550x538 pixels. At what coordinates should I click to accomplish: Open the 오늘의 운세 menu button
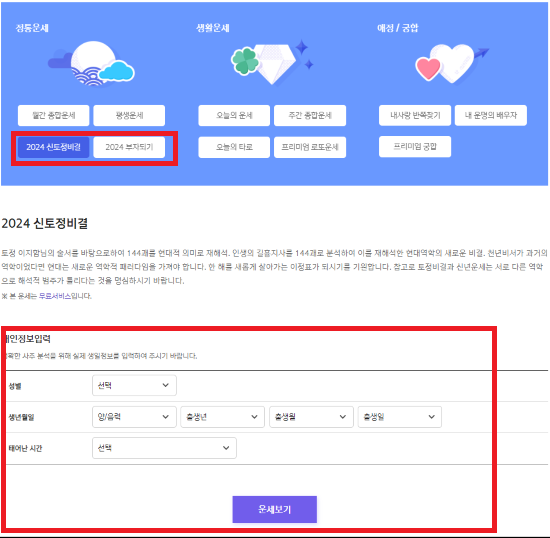click(234, 115)
